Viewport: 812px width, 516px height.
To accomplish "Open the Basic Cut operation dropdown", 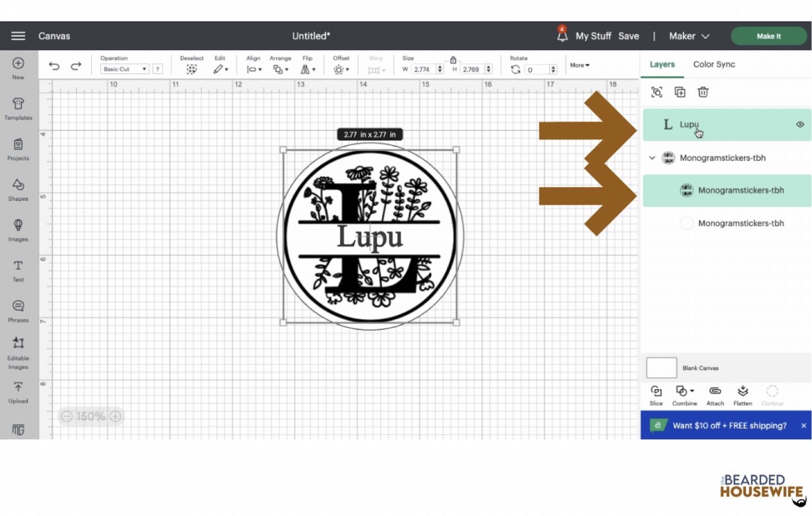I will tap(124, 69).
